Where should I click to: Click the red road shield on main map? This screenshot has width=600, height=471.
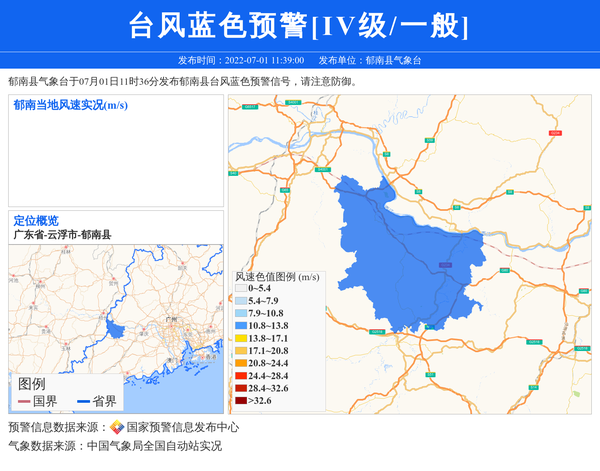pos(554,132)
